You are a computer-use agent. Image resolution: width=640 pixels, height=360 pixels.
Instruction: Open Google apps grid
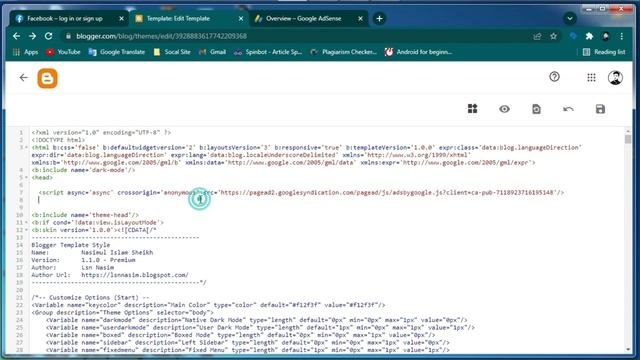point(591,78)
